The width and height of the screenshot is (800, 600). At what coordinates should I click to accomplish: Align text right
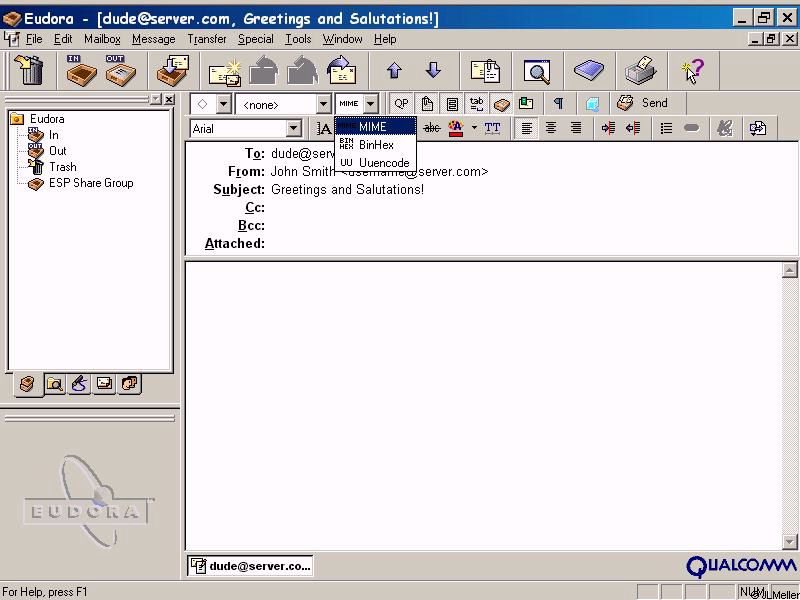point(576,128)
